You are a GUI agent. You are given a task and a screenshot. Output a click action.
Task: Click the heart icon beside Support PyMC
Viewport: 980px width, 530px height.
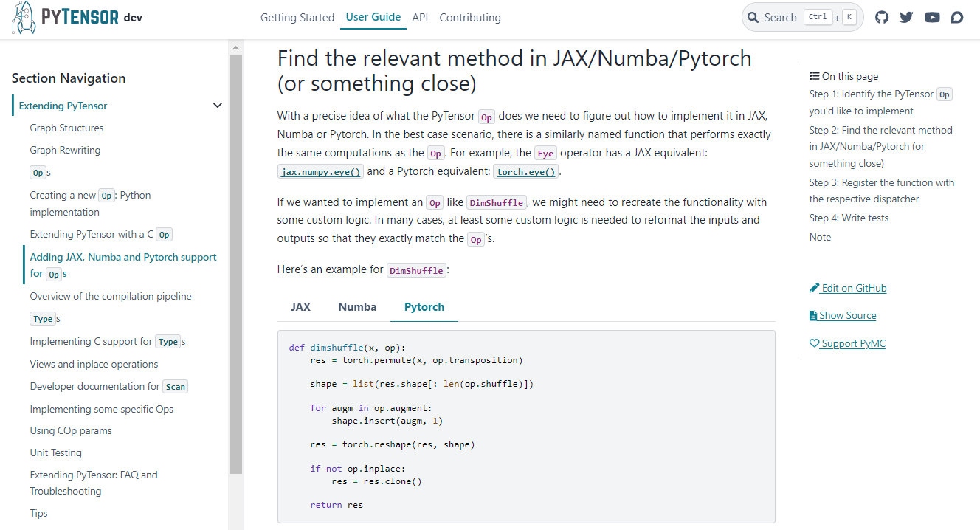tap(814, 343)
